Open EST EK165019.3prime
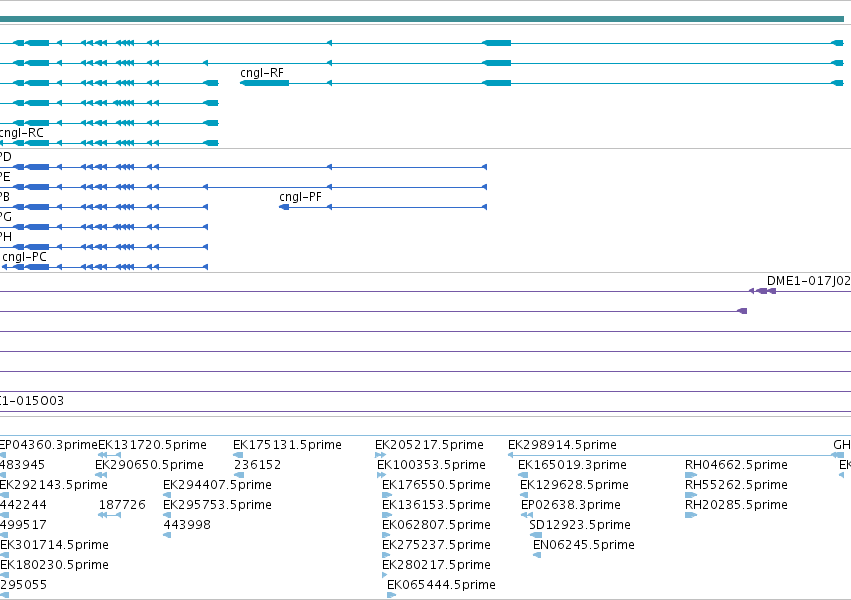Image resolution: width=851 pixels, height=600 pixels. pos(572,465)
